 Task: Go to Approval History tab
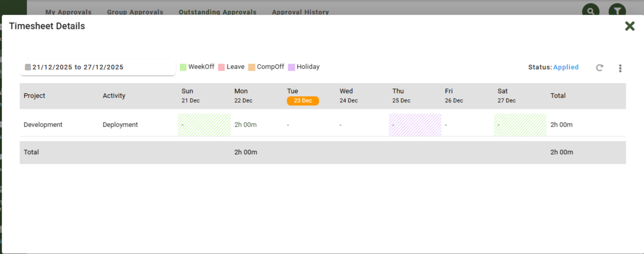(300, 12)
